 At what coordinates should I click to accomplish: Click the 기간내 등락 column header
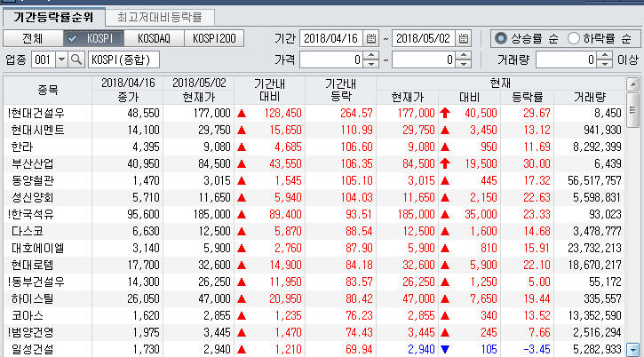tap(340, 90)
